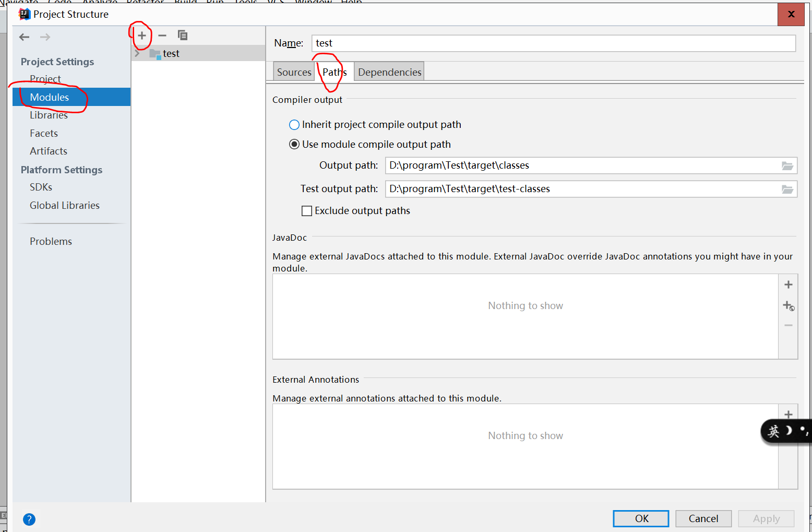Click the test module folder icon
The width and height of the screenshot is (812, 532).
pos(155,54)
